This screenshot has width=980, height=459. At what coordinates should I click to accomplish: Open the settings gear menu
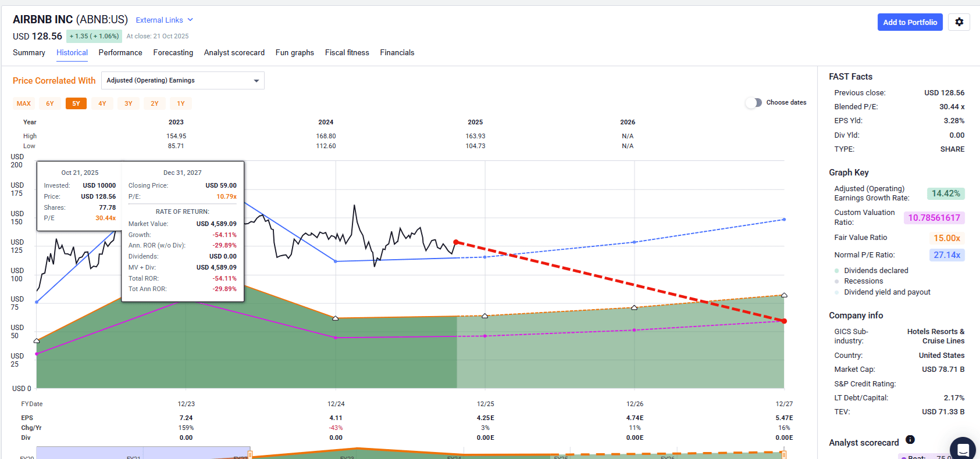tap(959, 22)
